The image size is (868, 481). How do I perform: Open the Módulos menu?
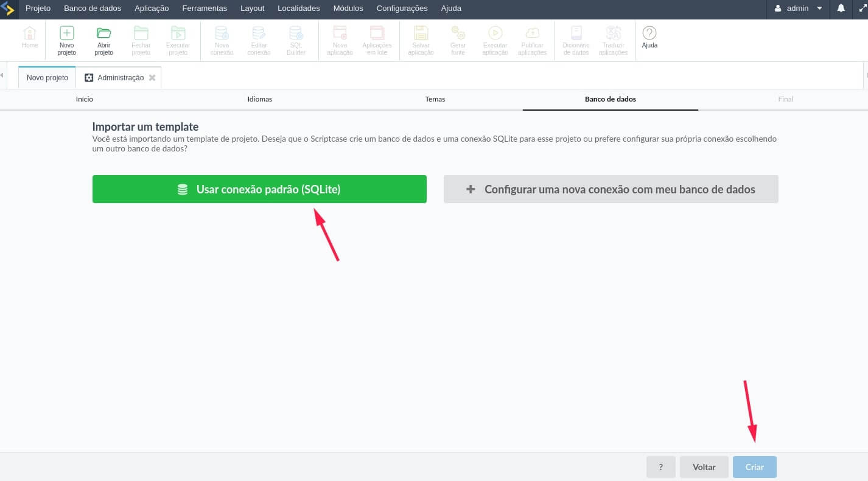coord(348,9)
